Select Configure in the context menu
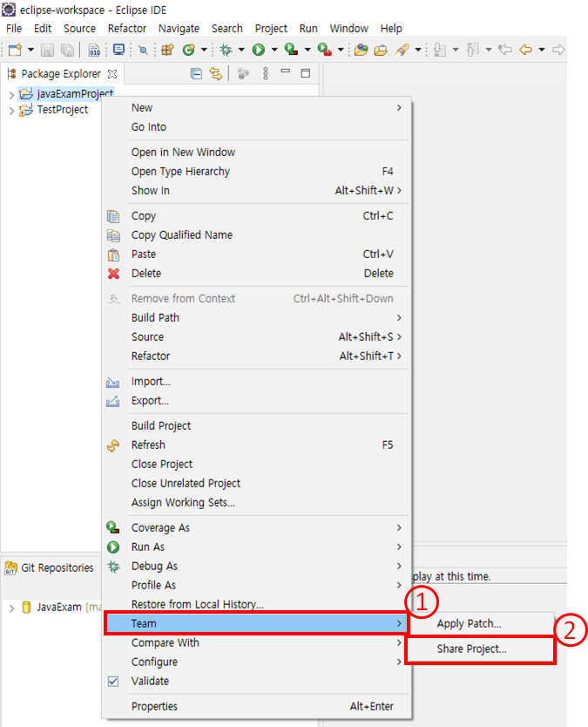This screenshot has height=727, width=588. coord(256,662)
